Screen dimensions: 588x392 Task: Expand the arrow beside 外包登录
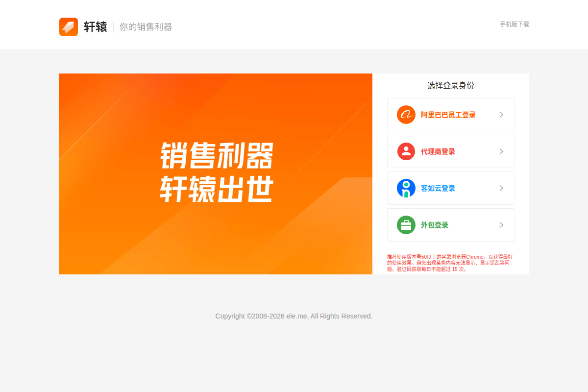tap(501, 225)
